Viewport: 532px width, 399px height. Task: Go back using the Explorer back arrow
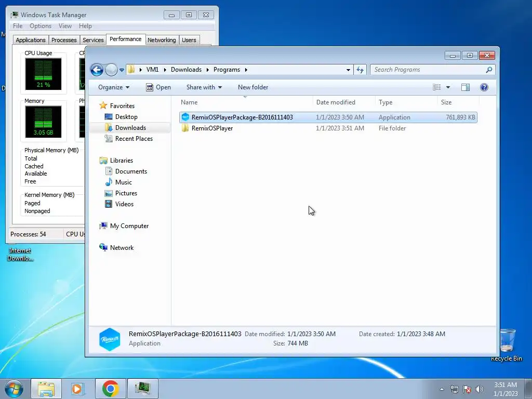97,70
